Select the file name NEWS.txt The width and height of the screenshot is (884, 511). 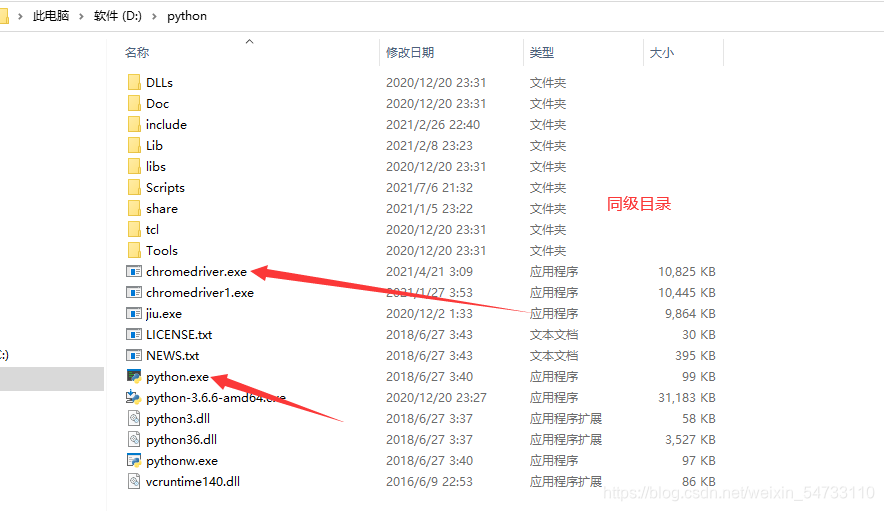tap(173, 355)
